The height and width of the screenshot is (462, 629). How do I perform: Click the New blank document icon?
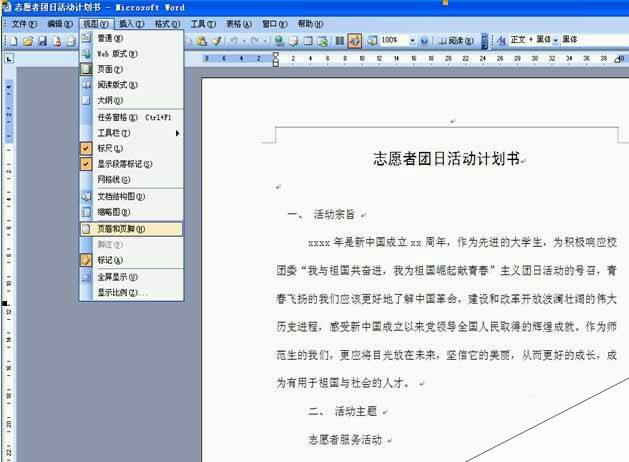[14, 41]
